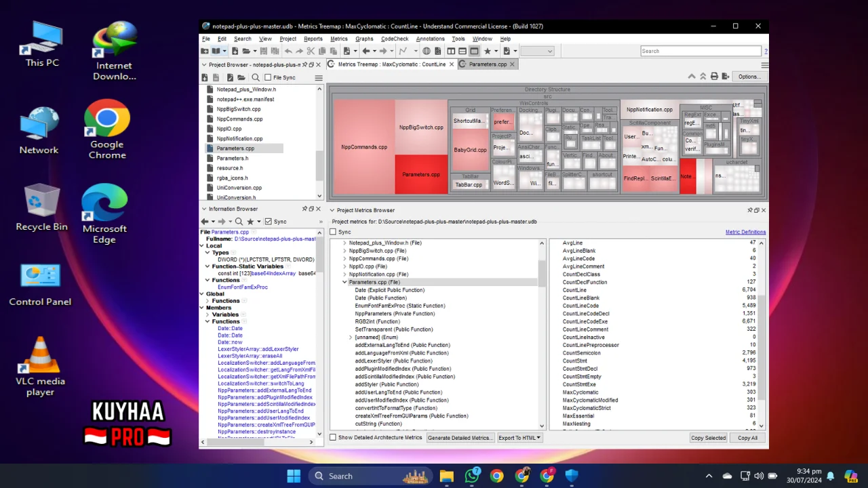Select the Metrics Treemap tab
868x488 pixels.
(x=391, y=64)
